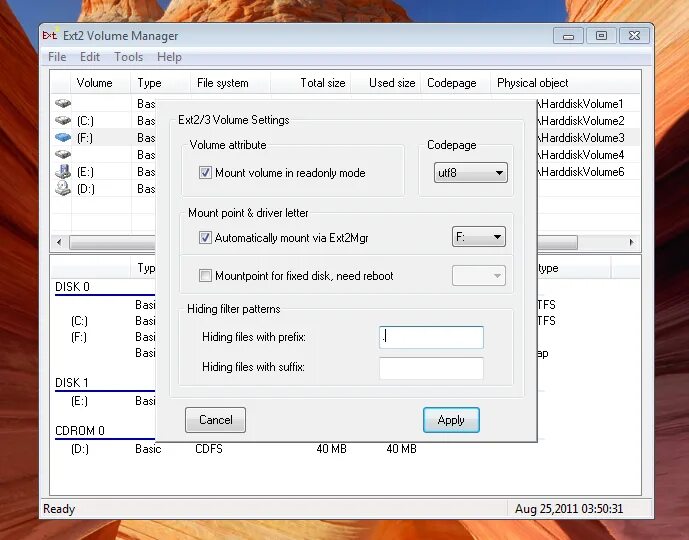Select (F:) under DISK 0
This screenshot has width=689, height=540.
coord(79,337)
